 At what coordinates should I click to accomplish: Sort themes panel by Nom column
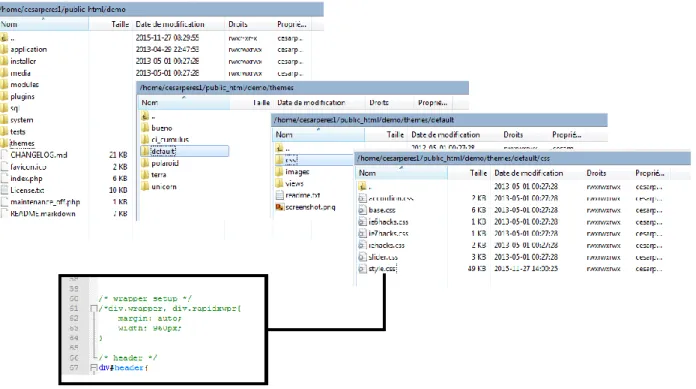[184, 103]
